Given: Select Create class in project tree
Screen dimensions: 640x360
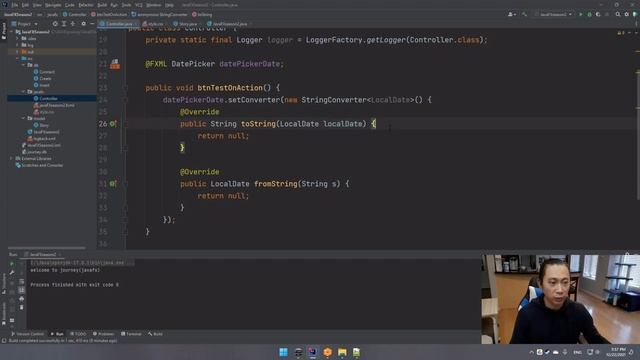Looking at the screenshot, I should (x=42, y=78).
